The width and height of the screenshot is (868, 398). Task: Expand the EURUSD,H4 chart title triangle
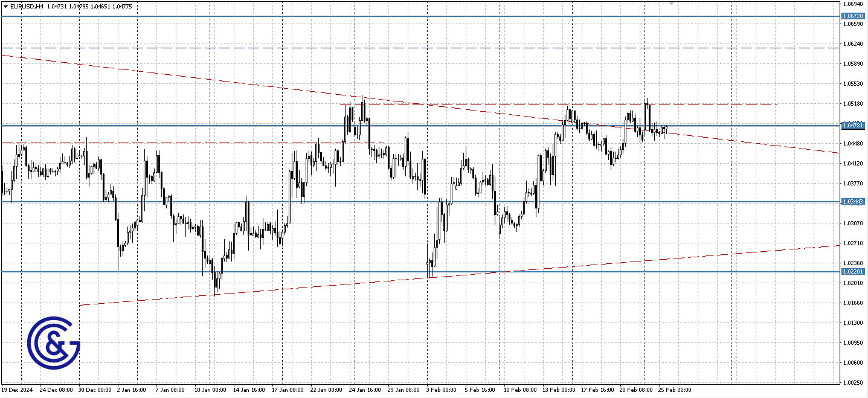(x=5, y=6)
